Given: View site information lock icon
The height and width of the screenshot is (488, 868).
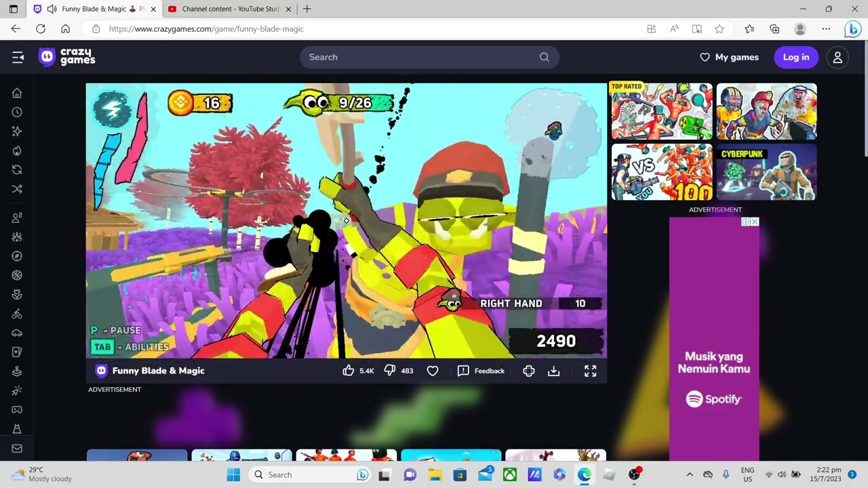Looking at the screenshot, I should pos(96,28).
